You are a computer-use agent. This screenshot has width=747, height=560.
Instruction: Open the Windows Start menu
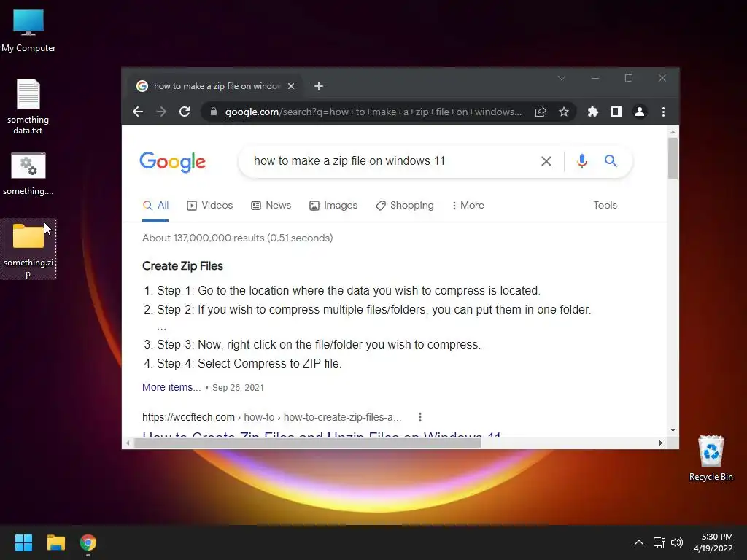point(23,542)
